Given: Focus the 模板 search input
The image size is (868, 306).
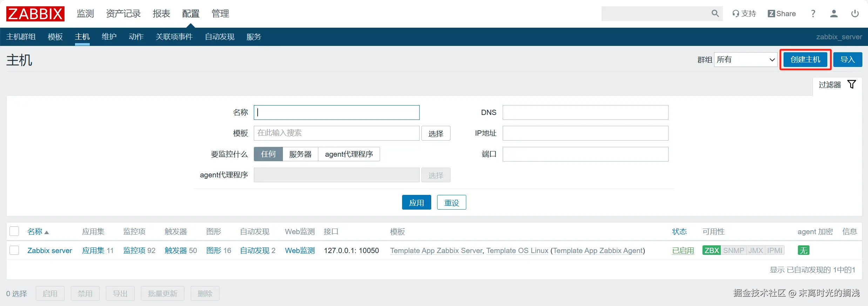Looking at the screenshot, I should (x=337, y=133).
